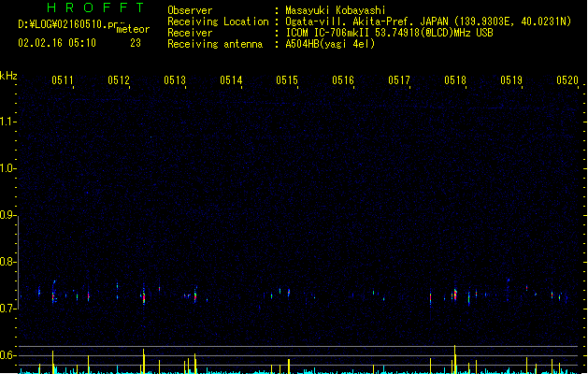Viewport: 588px width, 374px height.
Task: Click the 0511 time marker
Action: pyautogui.click(x=63, y=80)
